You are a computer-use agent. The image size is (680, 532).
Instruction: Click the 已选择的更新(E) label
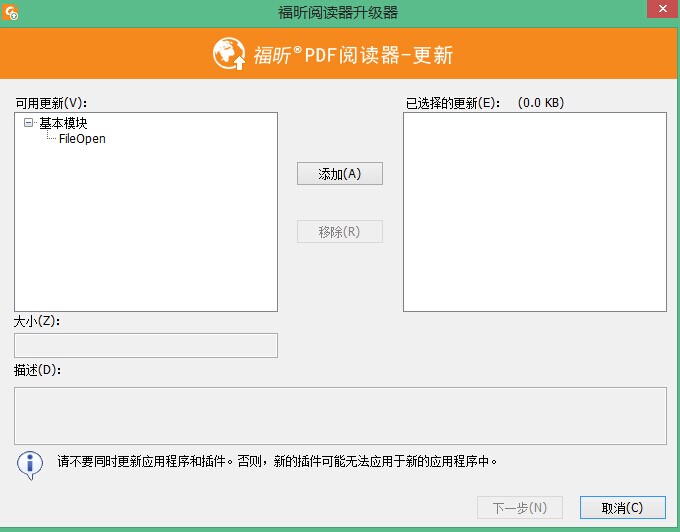(453, 103)
